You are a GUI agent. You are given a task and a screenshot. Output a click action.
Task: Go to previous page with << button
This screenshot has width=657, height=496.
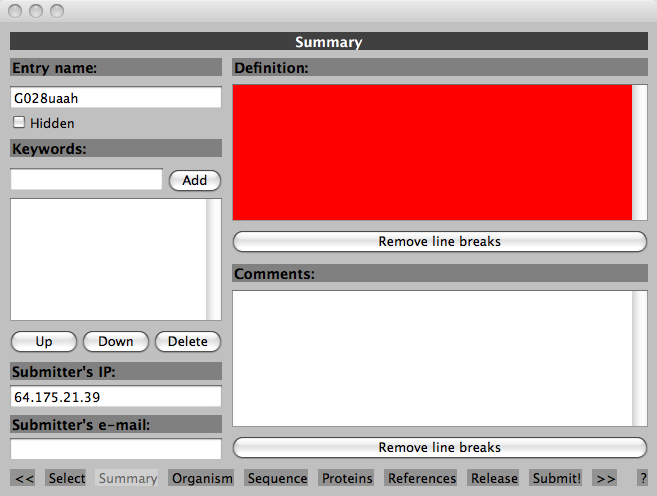26,478
